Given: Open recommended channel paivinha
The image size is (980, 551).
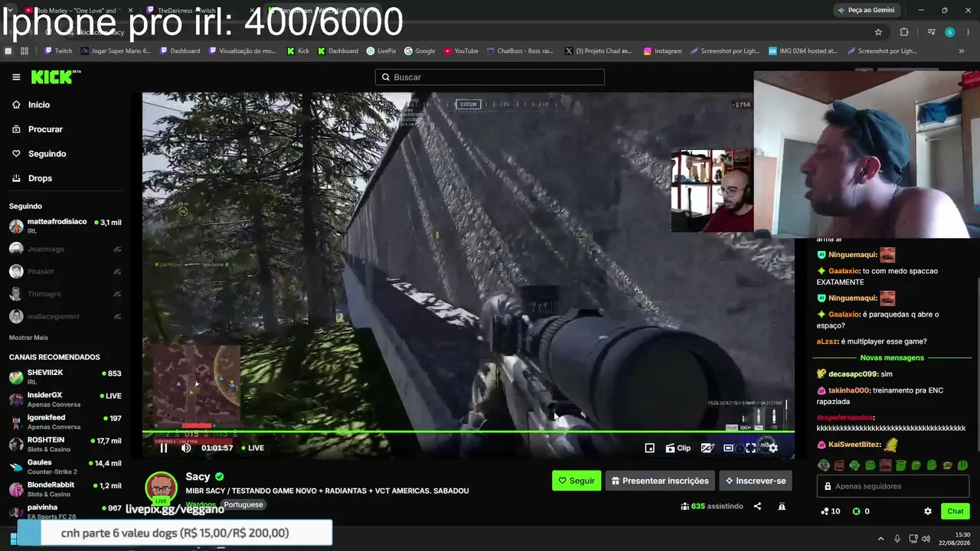Looking at the screenshot, I should point(65,511).
